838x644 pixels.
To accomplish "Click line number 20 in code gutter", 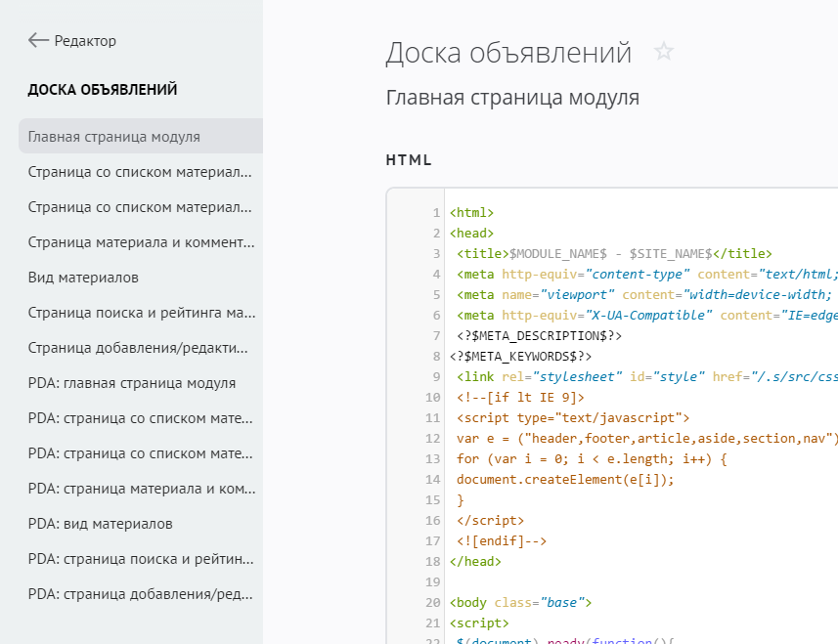I will click(433, 603).
